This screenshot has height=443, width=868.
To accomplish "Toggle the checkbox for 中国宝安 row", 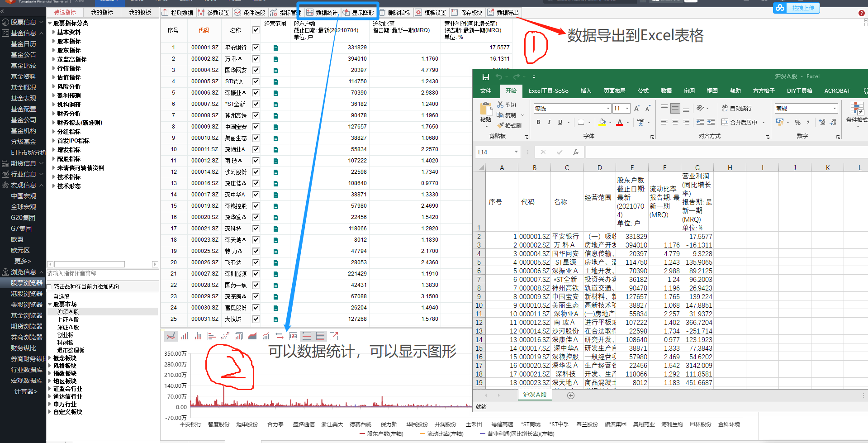I will (x=256, y=127).
